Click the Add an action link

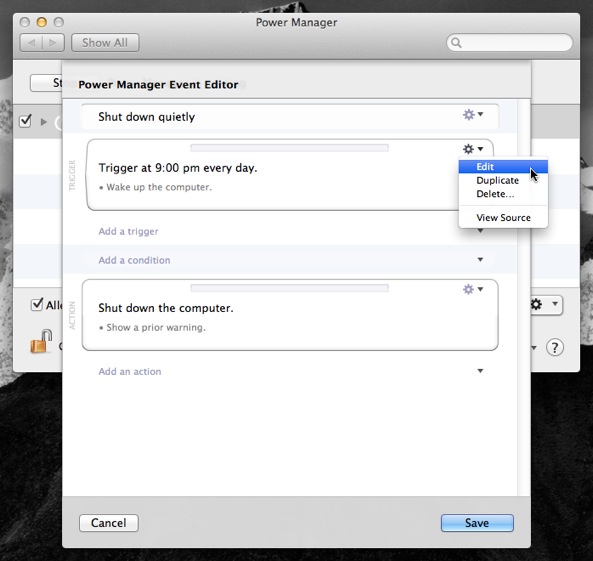(130, 371)
